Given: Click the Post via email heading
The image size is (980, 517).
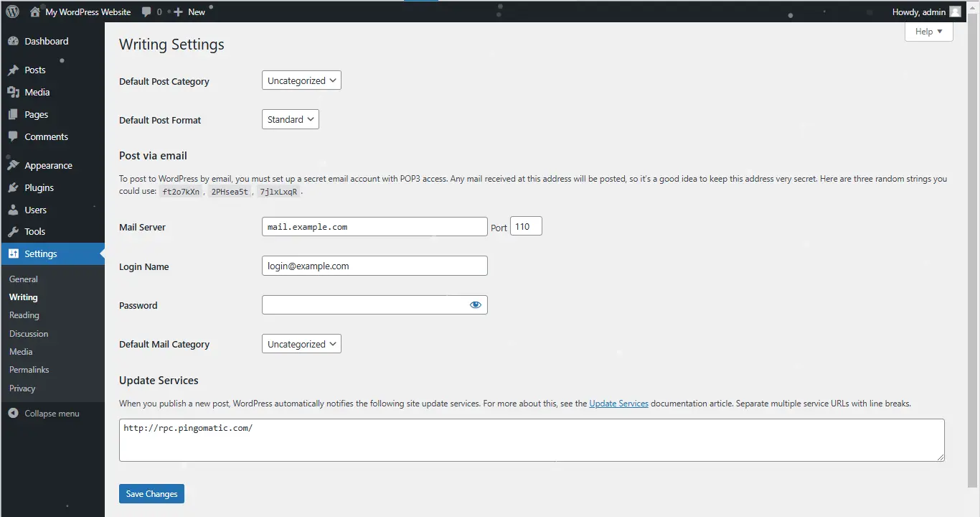Looking at the screenshot, I should (153, 155).
